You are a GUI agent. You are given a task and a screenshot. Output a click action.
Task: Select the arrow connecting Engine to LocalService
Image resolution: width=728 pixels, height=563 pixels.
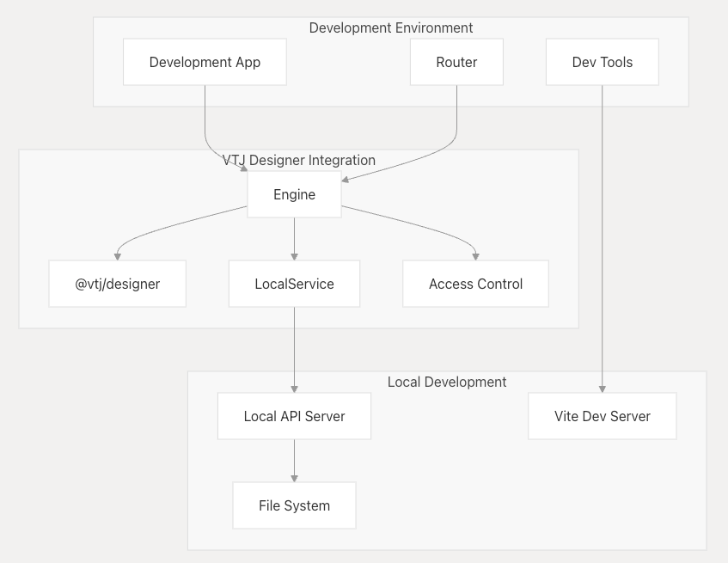coord(294,238)
